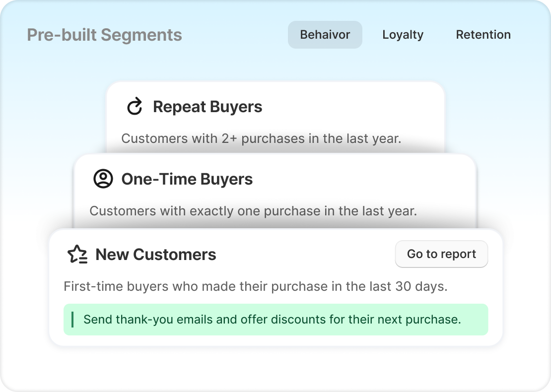Click the Repeat Buyers circular arrow icon
The height and width of the screenshot is (392, 551).
point(135,107)
